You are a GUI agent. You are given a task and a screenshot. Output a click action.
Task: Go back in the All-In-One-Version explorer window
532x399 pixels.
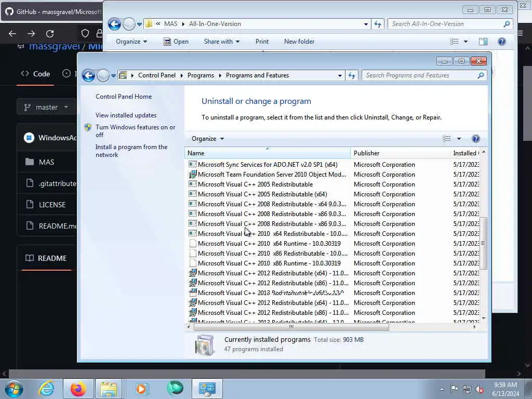[x=114, y=24]
